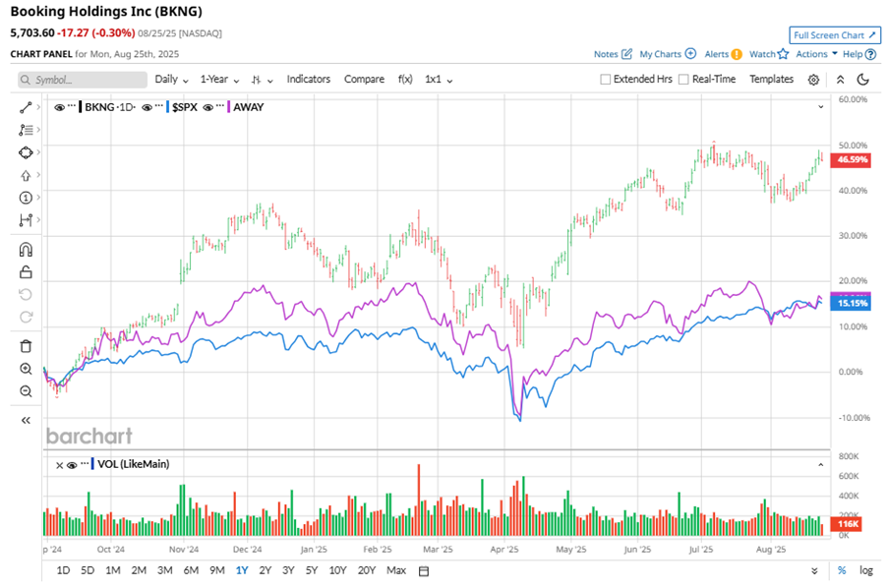Open BKNG series options ellipsis
This screenshot has height=588, width=887.
click(x=71, y=106)
